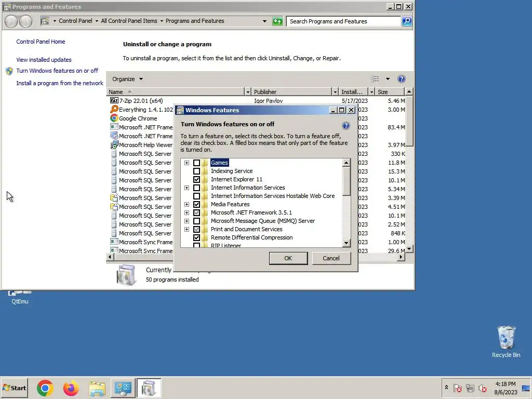Open the Recycle Bin on the desktop
The width and height of the screenshot is (532, 399).
tap(506, 342)
